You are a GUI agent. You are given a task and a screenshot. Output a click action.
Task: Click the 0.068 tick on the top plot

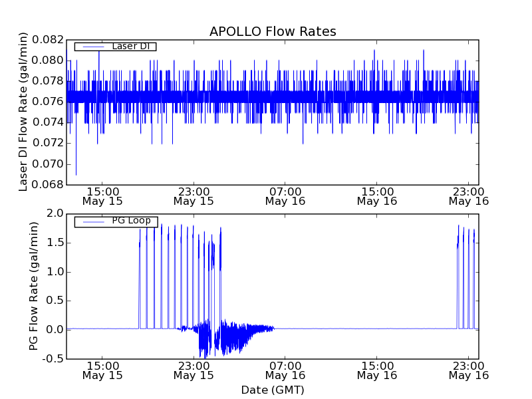pos(51,185)
